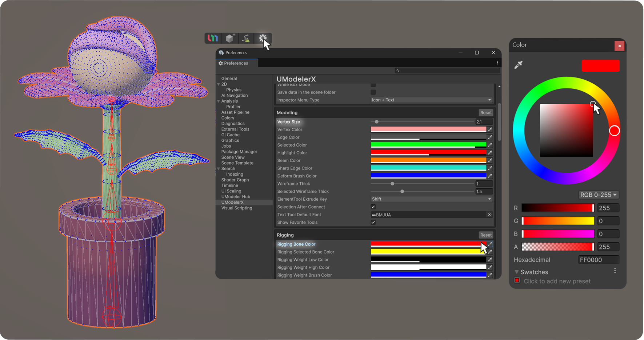644x340 pixels.
Task: Toggle the White Box Mode checkbox
Action: (x=373, y=85)
